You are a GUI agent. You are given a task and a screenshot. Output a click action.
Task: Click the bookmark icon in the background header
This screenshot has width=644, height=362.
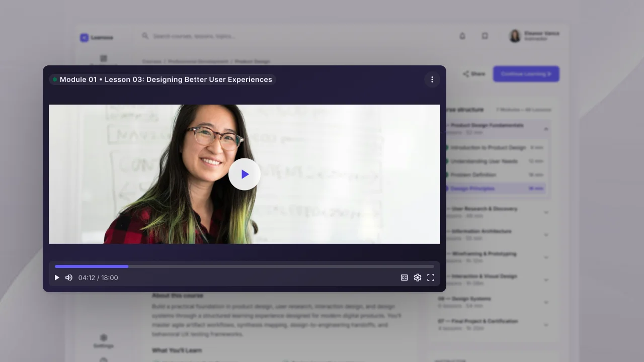[485, 36]
